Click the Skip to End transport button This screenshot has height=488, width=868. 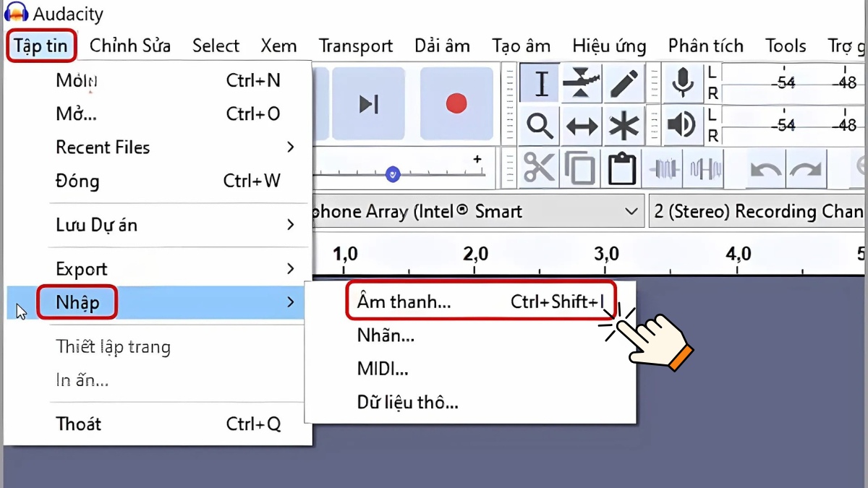coord(369,104)
